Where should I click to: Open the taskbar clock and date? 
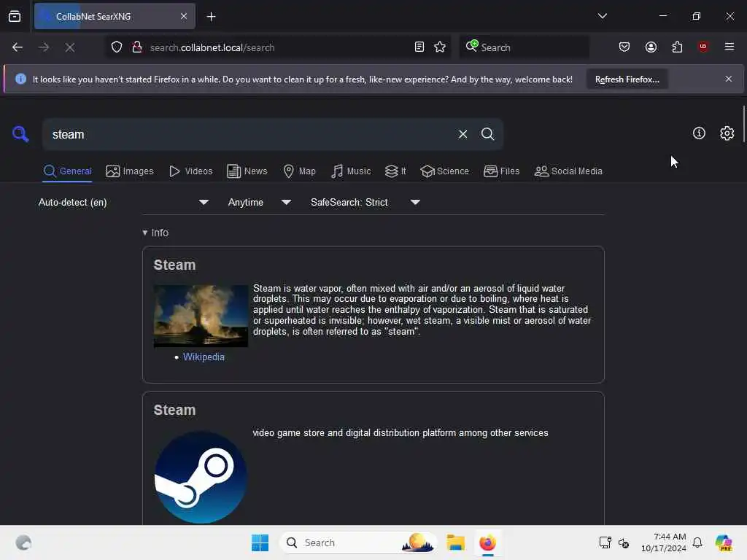pyautogui.click(x=663, y=542)
